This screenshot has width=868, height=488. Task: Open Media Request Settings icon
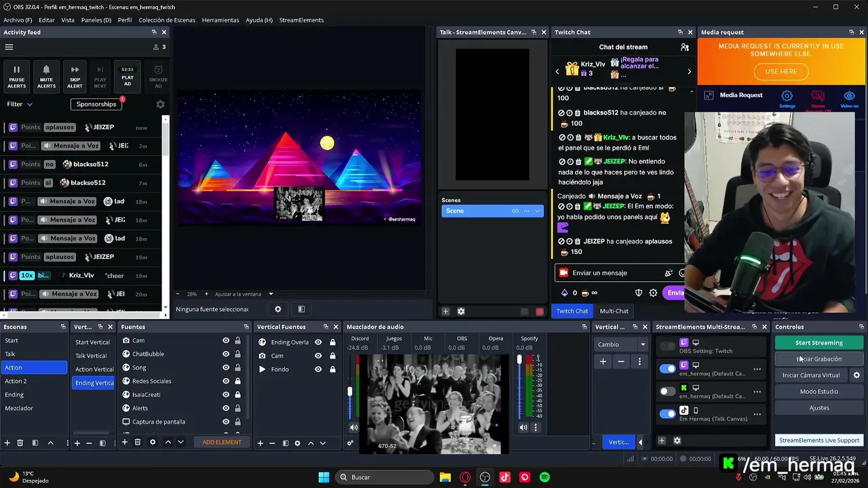click(x=787, y=98)
